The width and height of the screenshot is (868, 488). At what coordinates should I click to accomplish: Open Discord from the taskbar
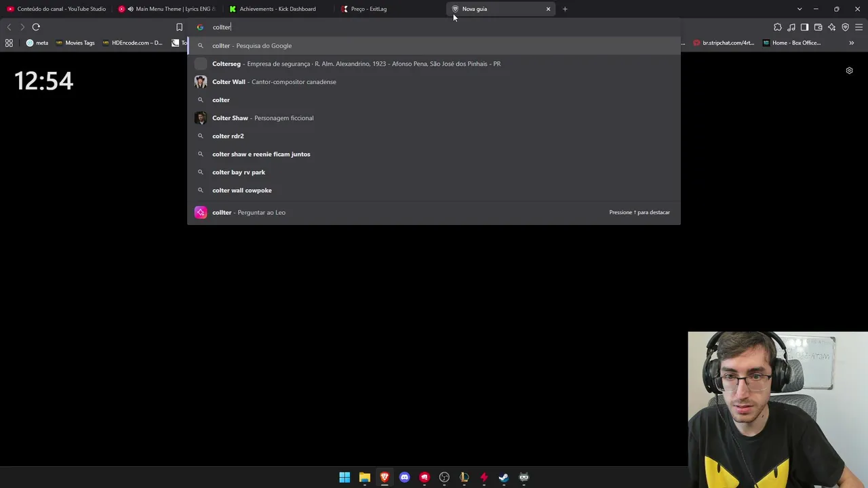tap(405, 477)
